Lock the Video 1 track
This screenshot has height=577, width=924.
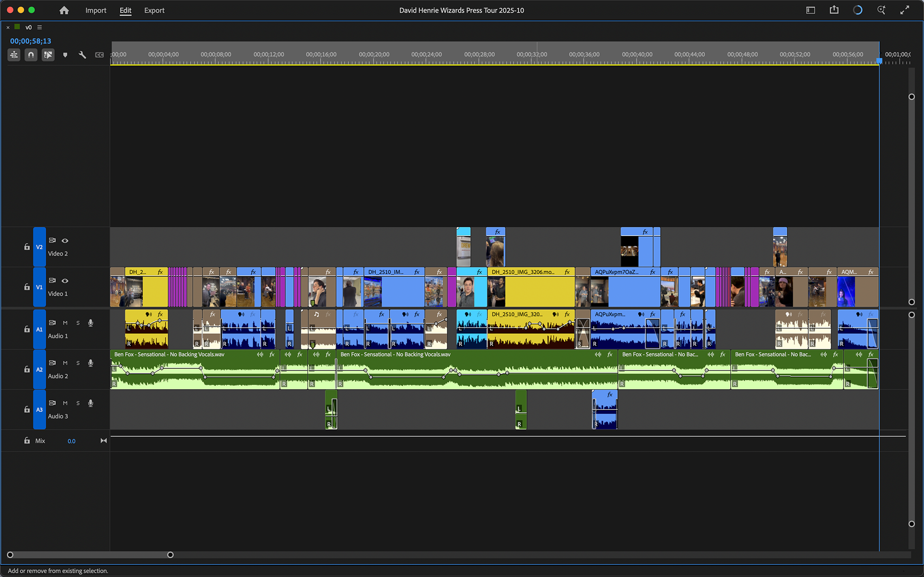click(27, 287)
